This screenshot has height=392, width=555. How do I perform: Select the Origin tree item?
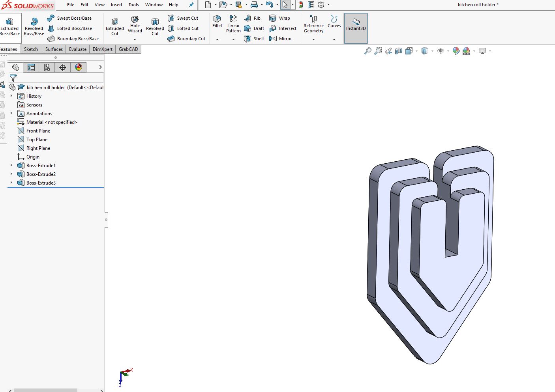click(29, 157)
